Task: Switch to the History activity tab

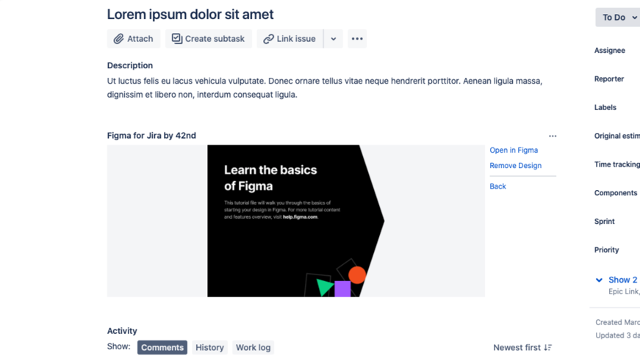Action: click(x=209, y=347)
